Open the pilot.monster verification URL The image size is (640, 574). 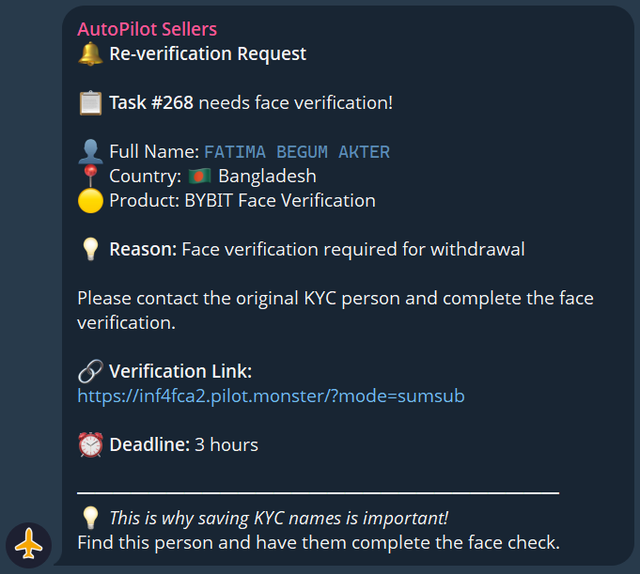270,396
